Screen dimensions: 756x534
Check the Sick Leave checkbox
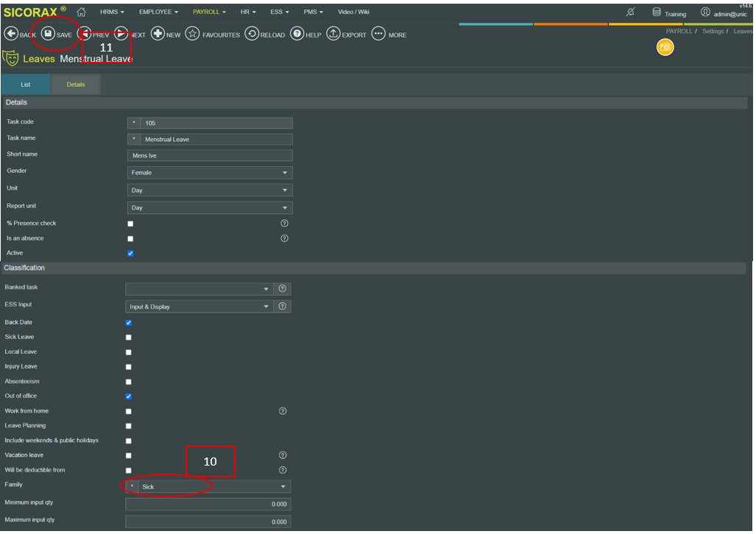pos(128,338)
